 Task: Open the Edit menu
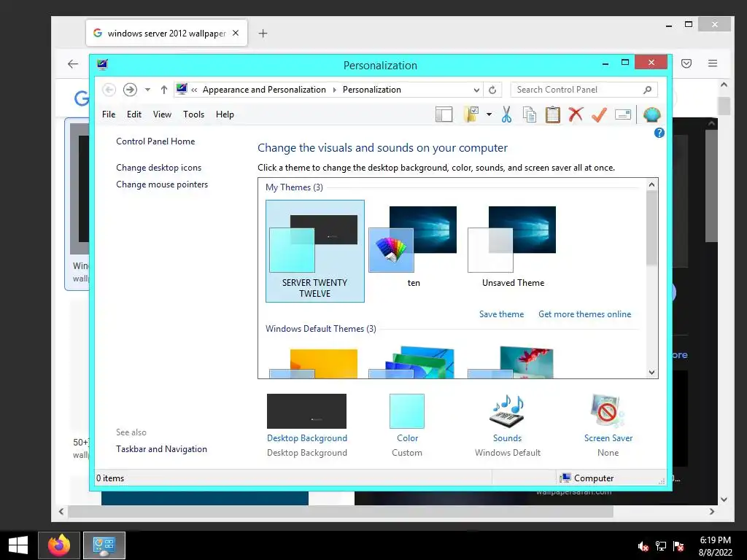(x=134, y=114)
